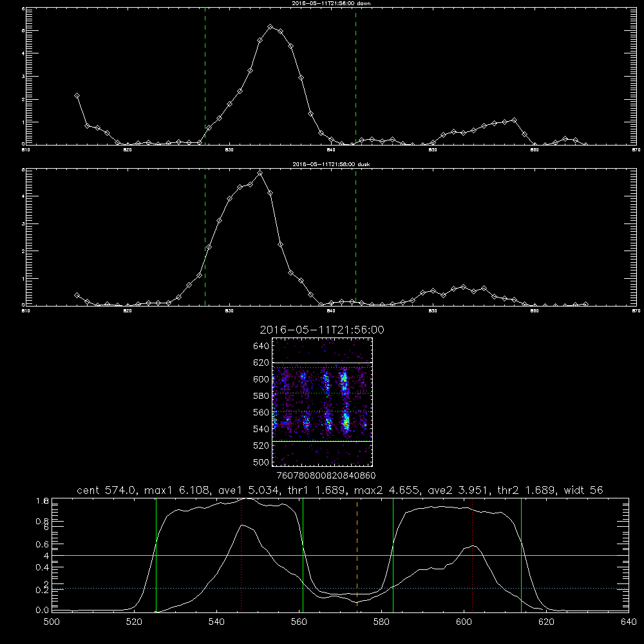644x644 pixels.
Task: Click the green solid line near 583 in bottom plot
Action: [393, 554]
